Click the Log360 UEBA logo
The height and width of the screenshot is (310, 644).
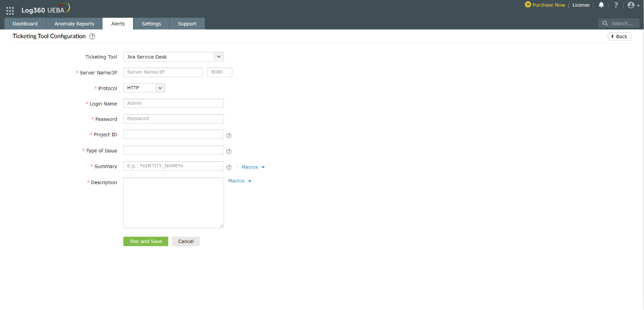tap(46, 9)
